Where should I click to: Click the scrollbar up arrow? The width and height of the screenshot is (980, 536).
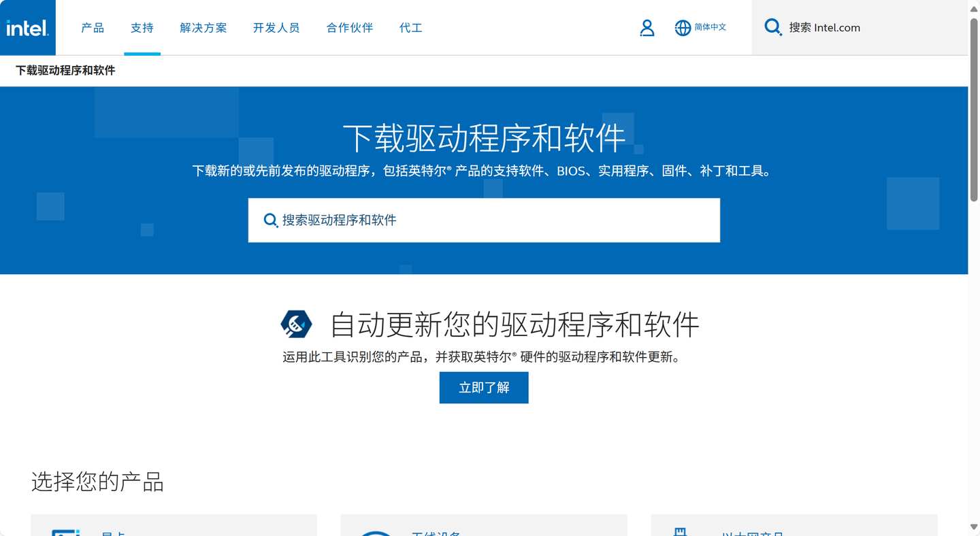[974, 9]
